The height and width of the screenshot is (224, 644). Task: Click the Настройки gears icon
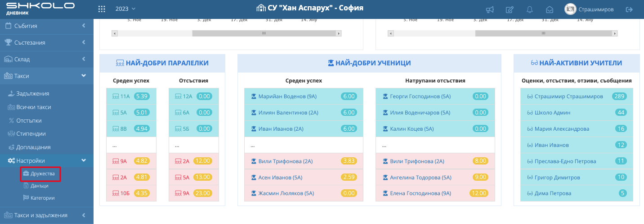click(x=11, y=160)
